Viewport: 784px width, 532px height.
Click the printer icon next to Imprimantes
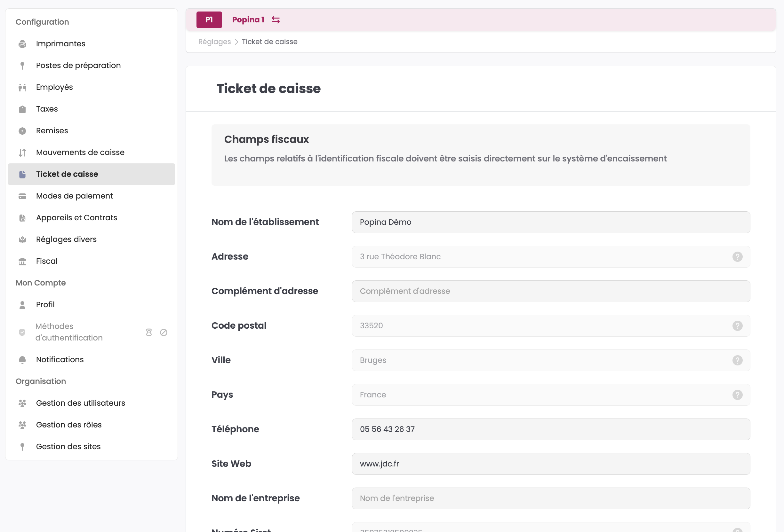[x=22, y=44]
